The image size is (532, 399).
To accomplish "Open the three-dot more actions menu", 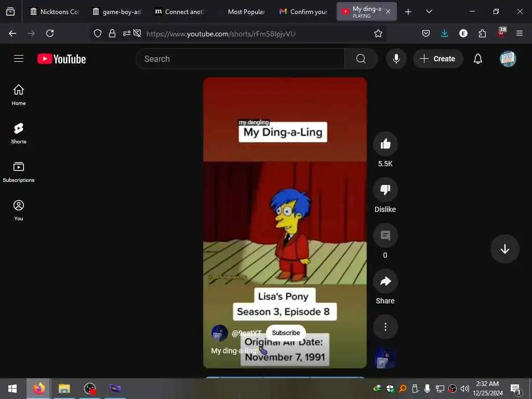I will point(385,327).
